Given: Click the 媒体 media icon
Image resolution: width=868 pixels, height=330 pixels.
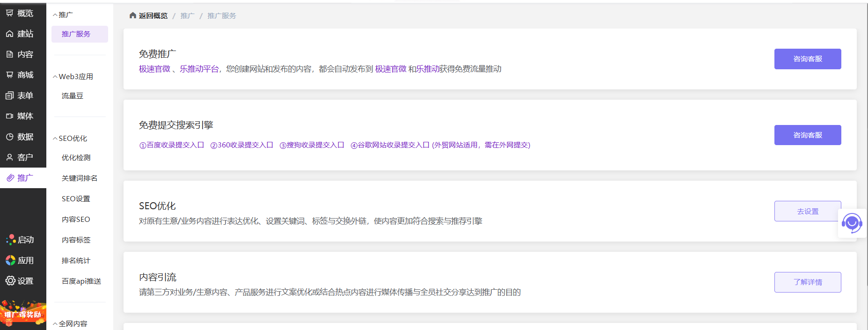Looking at the screenshot, I should (x=9, y=116).
